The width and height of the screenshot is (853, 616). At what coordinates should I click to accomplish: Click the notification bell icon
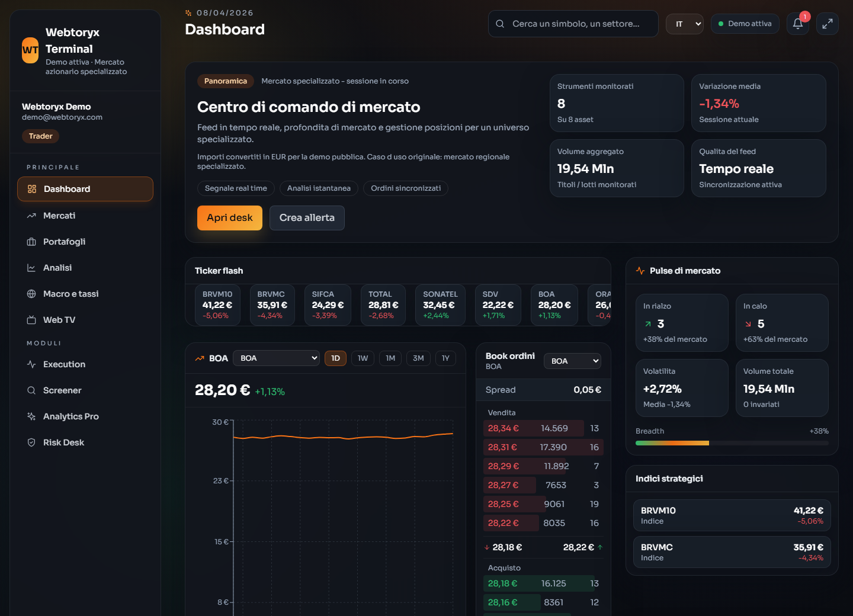click(x=797, y=24)
